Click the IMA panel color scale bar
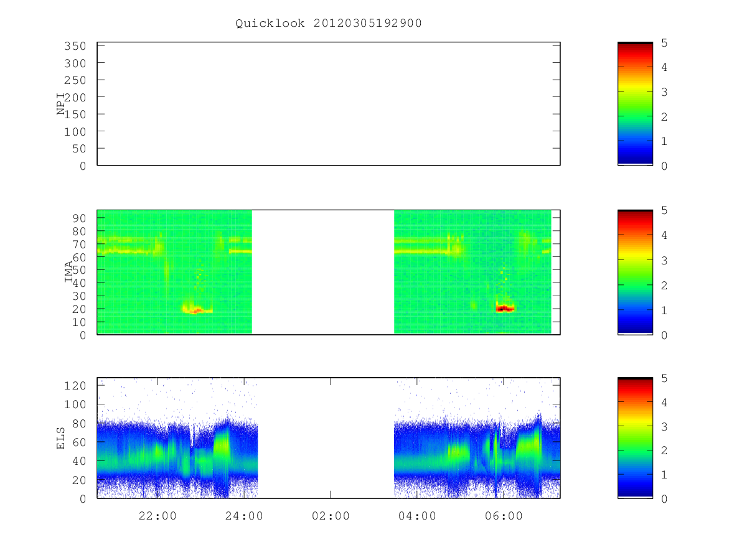Image resolution: width=747 pixels, height=560 pixels. [635, 272]
